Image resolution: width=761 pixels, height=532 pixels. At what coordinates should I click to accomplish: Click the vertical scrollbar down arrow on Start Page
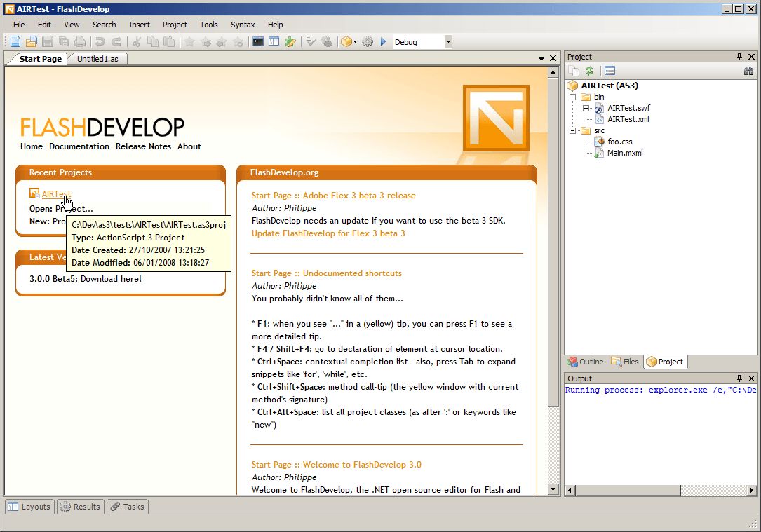tap(553, 489)
